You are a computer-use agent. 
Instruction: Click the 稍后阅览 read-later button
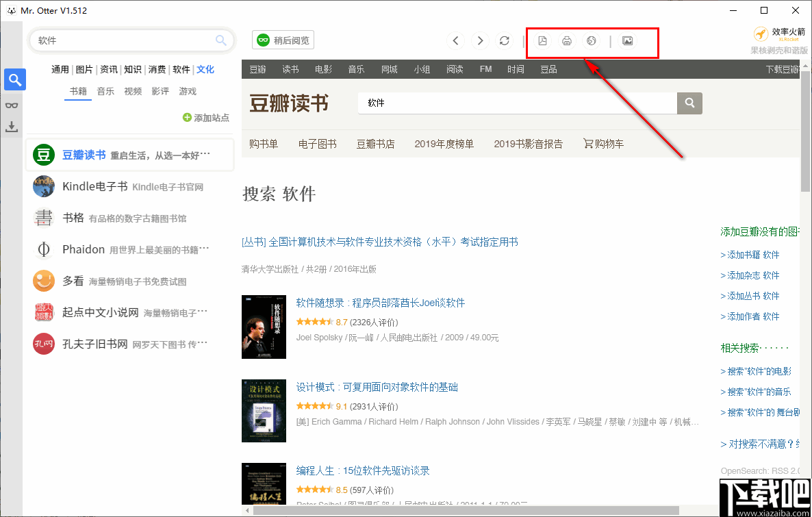pyautogui.click(x=283, y=40)
